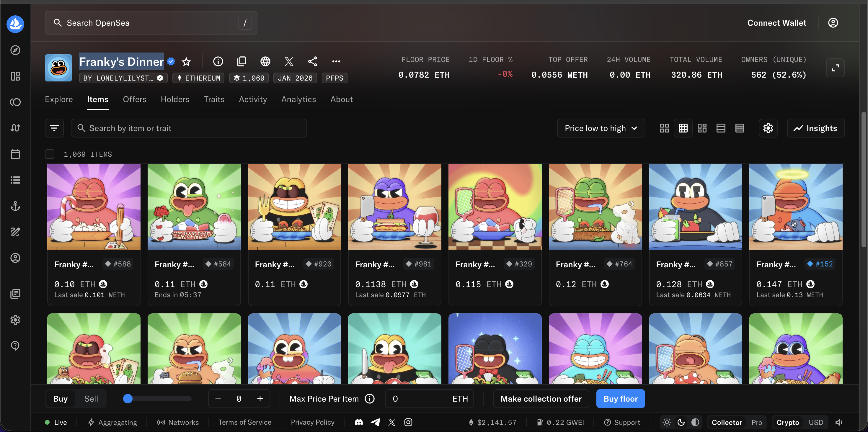Open the Analytics tab

click(x=299, y=99)
